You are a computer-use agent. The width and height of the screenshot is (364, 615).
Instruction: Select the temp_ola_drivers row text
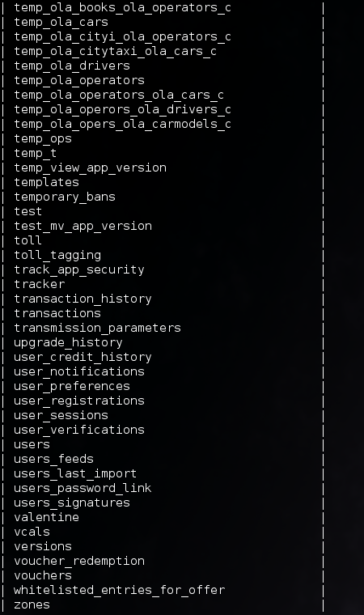72,66
